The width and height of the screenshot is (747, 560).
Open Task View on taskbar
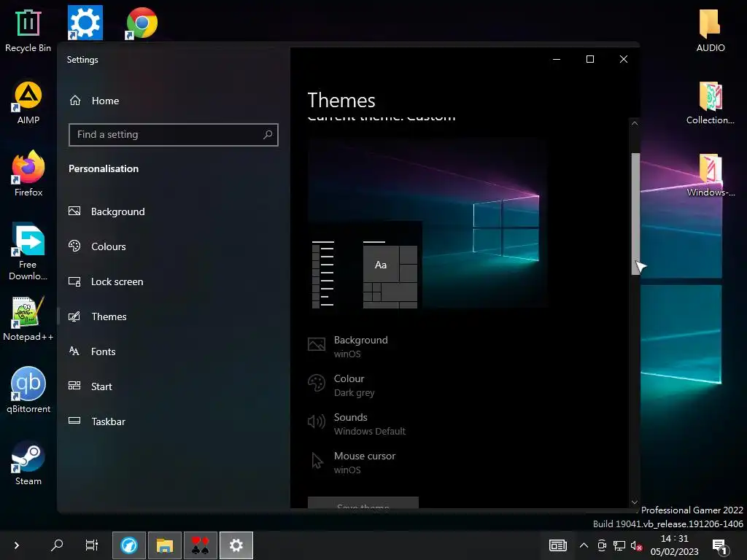point(91,545)
